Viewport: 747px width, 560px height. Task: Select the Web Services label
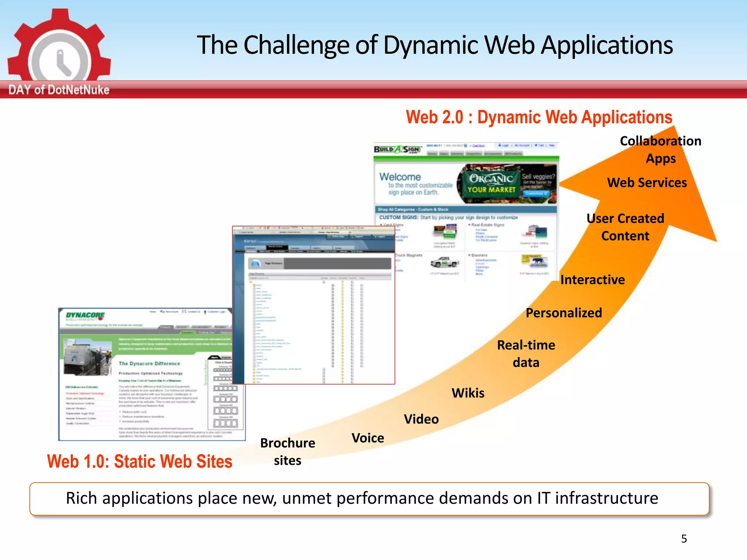(x=647, y=182)
